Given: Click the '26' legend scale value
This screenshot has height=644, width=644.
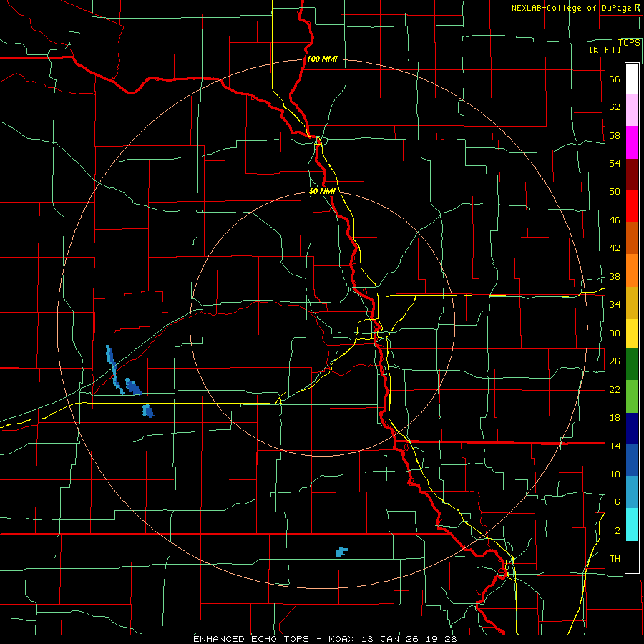Looking at the screenshot, I should click(x=615, y=361).
